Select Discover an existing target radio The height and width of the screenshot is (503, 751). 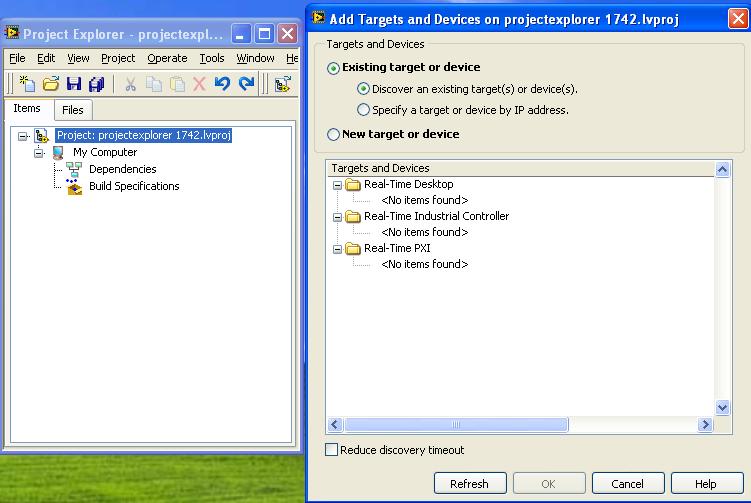pos(364,89)
